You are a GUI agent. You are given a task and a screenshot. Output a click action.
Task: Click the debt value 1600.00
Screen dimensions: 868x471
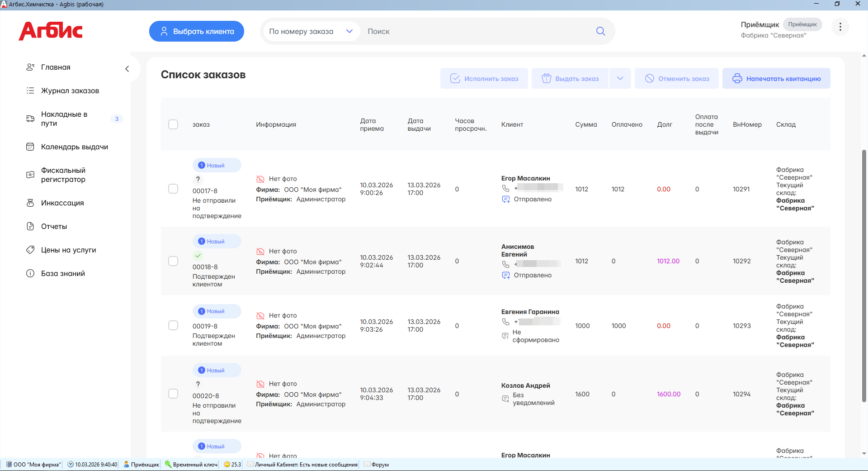click(x=669, y=394)
